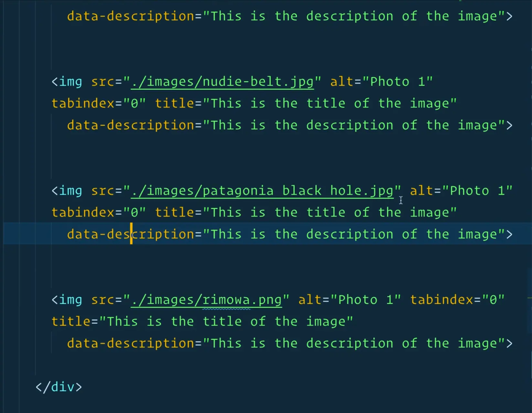Click tabindex attribute on the rimowa.png line
The image size is (532, 413).
point(441,300)
